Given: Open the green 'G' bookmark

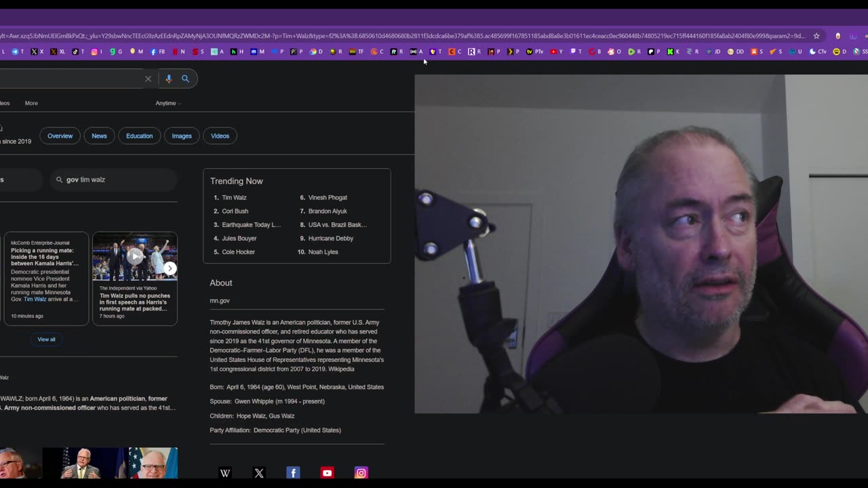Looking at the screenshot, I should pyautogui.click(x=116, y=52).
